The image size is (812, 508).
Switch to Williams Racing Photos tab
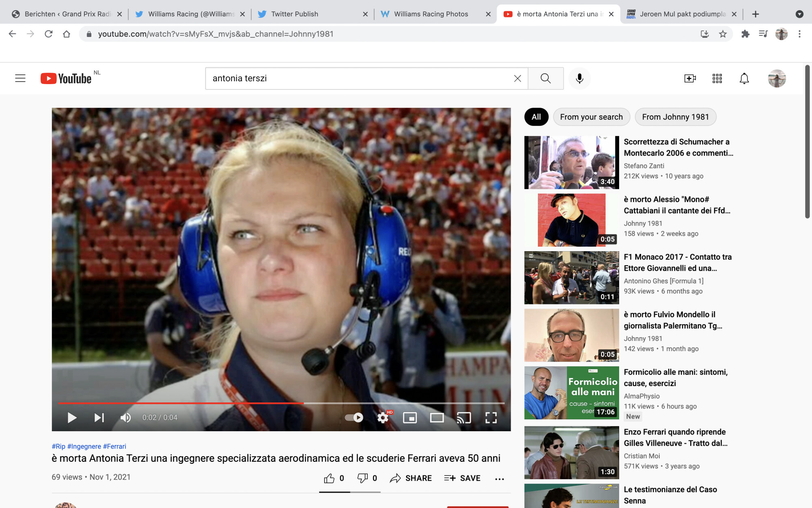[x=431, y=14]
